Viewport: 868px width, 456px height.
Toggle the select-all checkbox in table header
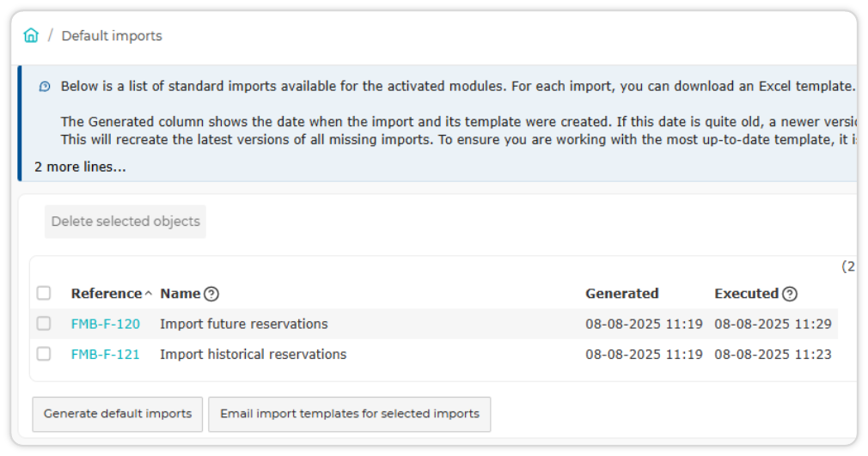point(44,293)
